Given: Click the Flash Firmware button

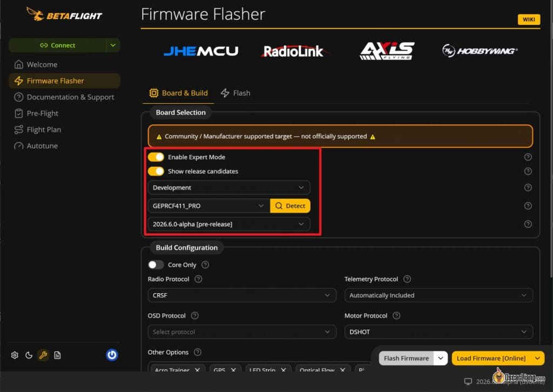Looking at the screenshot, I should [x=406, y=358].
